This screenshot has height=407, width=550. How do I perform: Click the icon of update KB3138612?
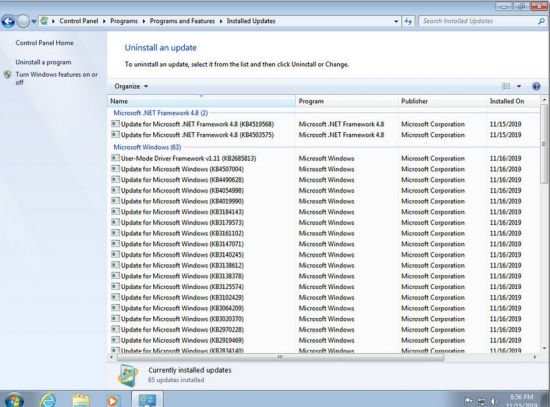point(115,265)
